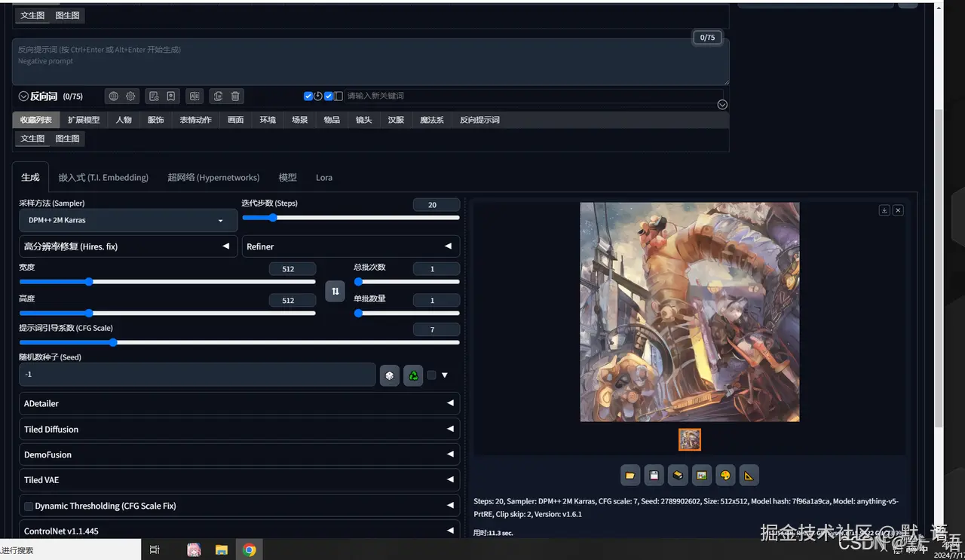Switch to the 嵌入式 (T.I. Embedding) tab
Screen dimensions: 965x560
click(103, 178)
